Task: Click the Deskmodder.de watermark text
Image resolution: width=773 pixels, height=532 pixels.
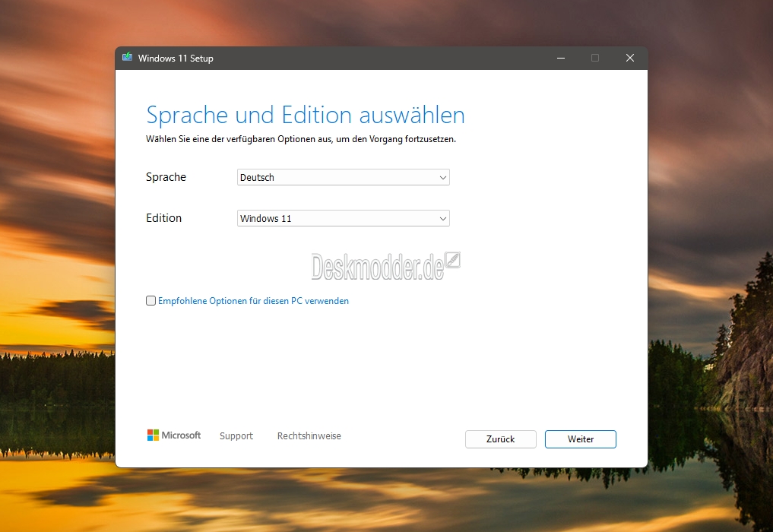Action: pos(378,268)
